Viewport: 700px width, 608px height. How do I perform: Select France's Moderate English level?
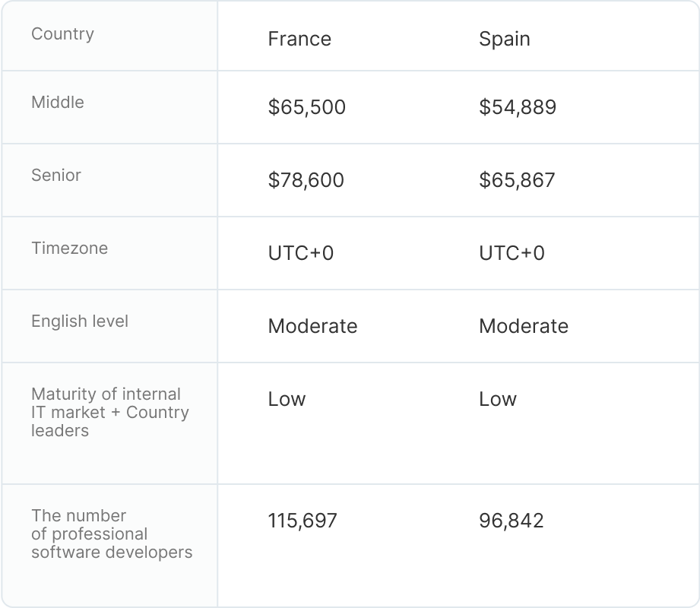click(x=312, y=326)
